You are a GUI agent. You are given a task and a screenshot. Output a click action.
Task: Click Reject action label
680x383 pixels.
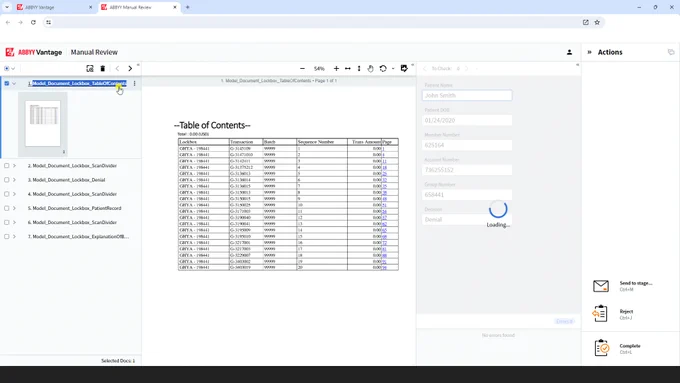point(626,311)
